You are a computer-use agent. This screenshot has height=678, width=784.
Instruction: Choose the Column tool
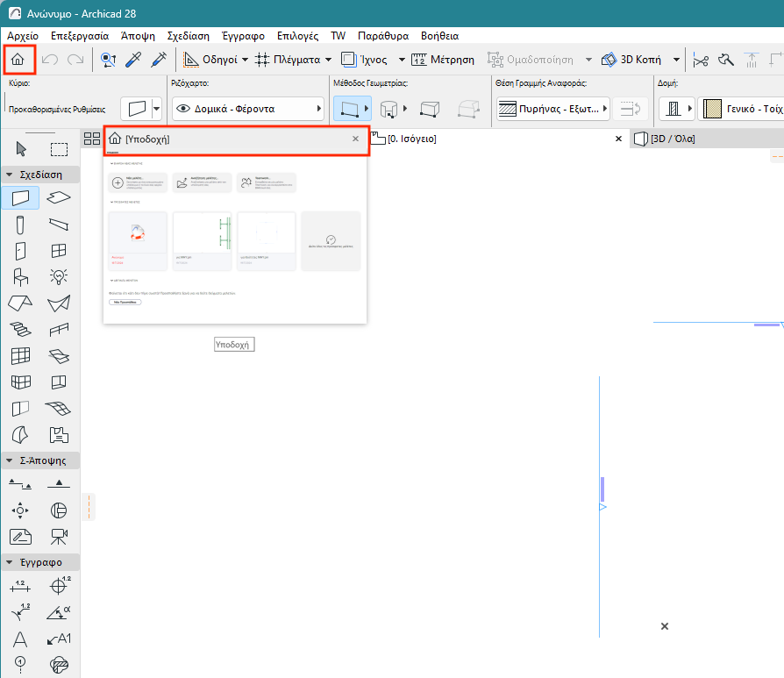point(20,225)
